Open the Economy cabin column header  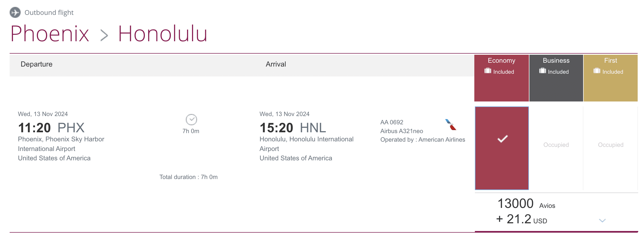[501, 61]
